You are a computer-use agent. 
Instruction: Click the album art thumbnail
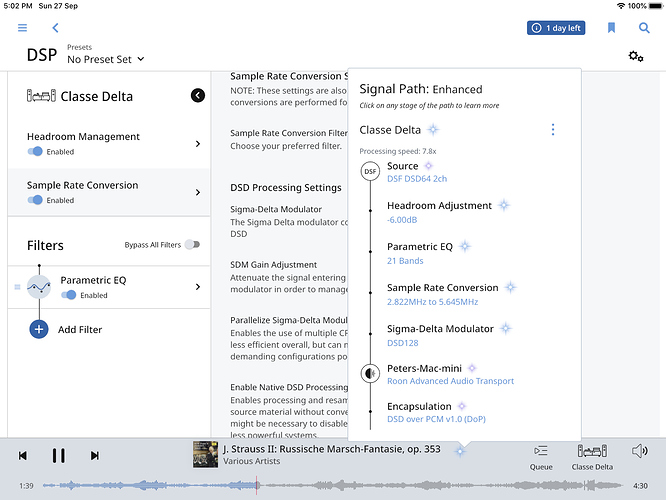click(205, 454)
